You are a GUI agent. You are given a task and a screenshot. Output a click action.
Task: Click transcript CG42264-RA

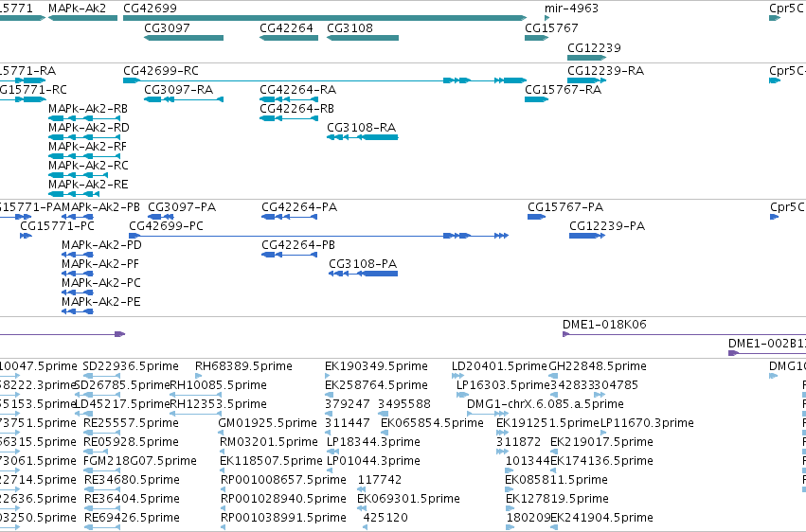pos(289,99)
